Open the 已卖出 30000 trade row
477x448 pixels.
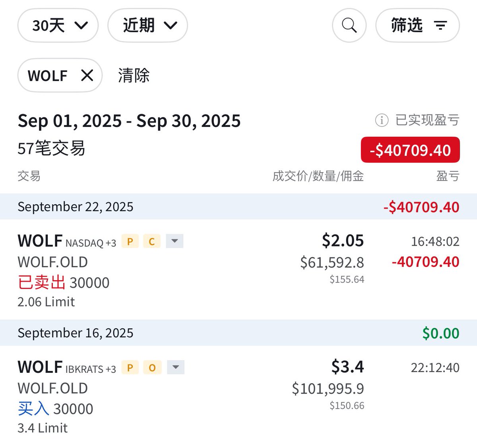[x=64, y=283]
